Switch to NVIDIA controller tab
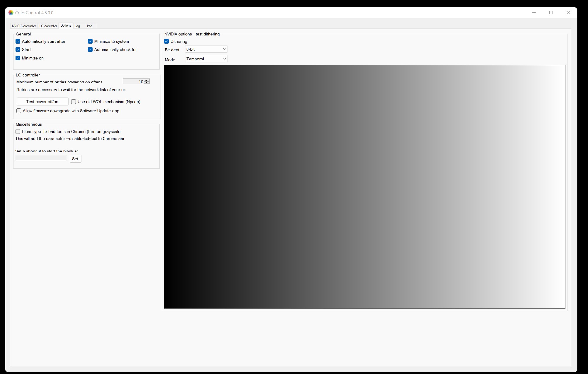The width and height of the screenshot is (588, 374). [x=24, y=26]
